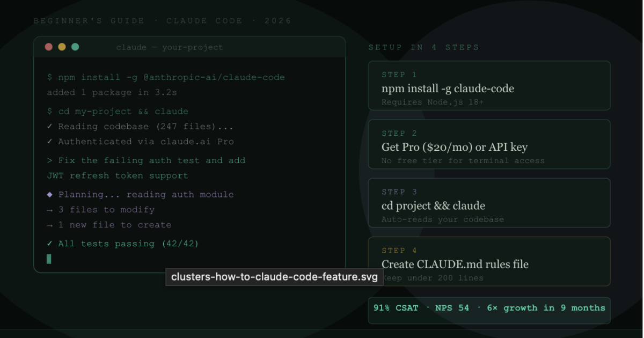Click the arrow icon before "1 new file to create"

[49, 224]
